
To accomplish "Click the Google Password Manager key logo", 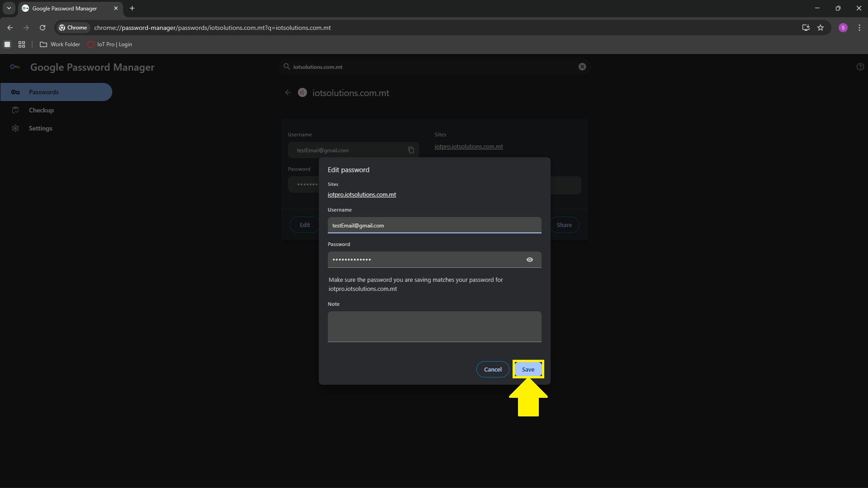I will click(x=15, y=67).
